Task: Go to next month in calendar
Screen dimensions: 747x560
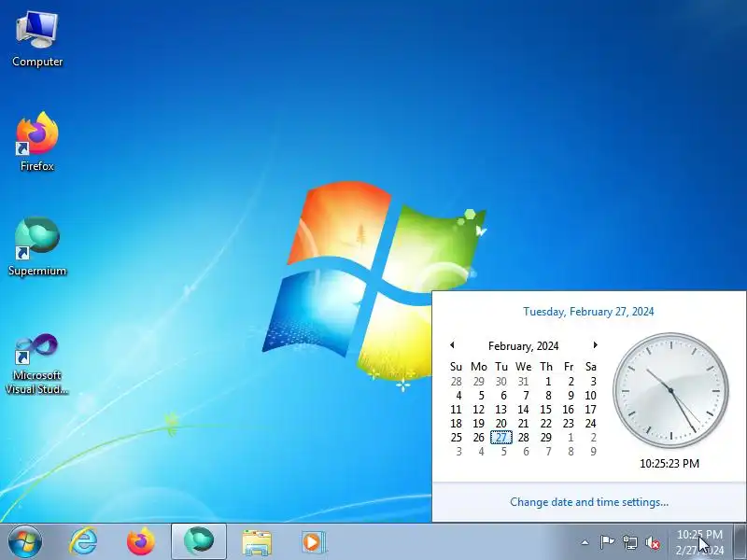Action: (595, 345)
